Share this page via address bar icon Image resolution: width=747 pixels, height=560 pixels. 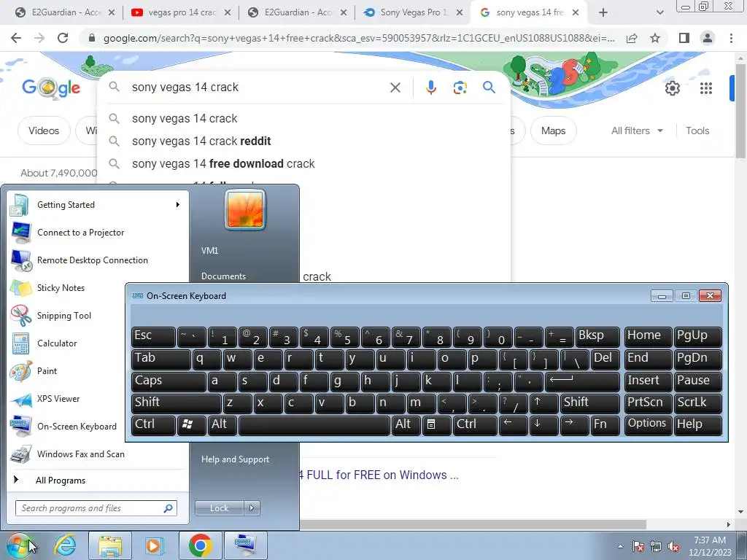click(x=632, y=38)
